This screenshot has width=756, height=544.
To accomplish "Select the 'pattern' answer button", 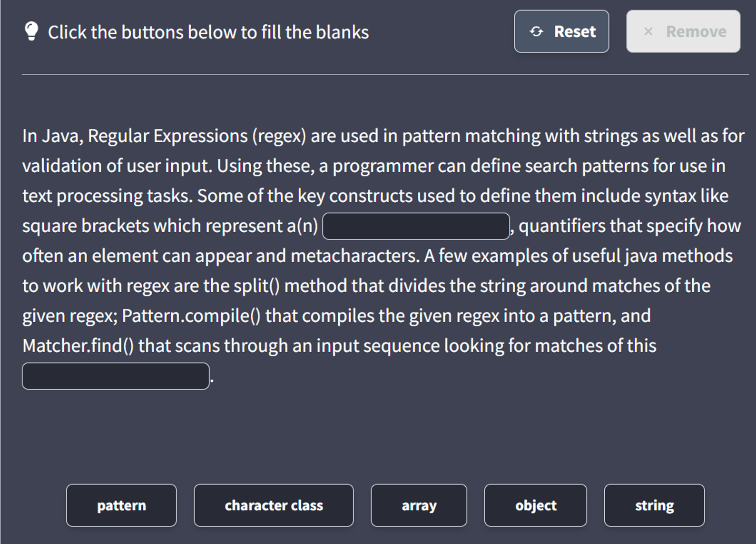I will point(121,505).
